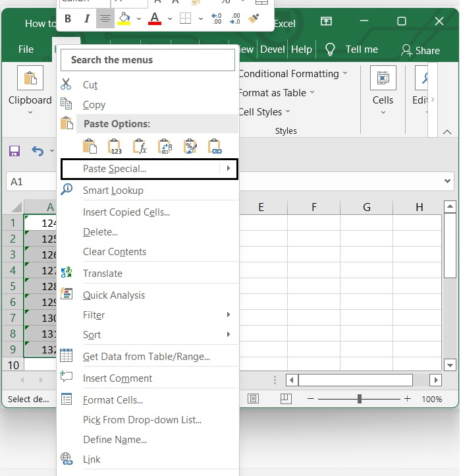
Task: Click the Save icon in quick access toolbar
Action: [14, 151]
